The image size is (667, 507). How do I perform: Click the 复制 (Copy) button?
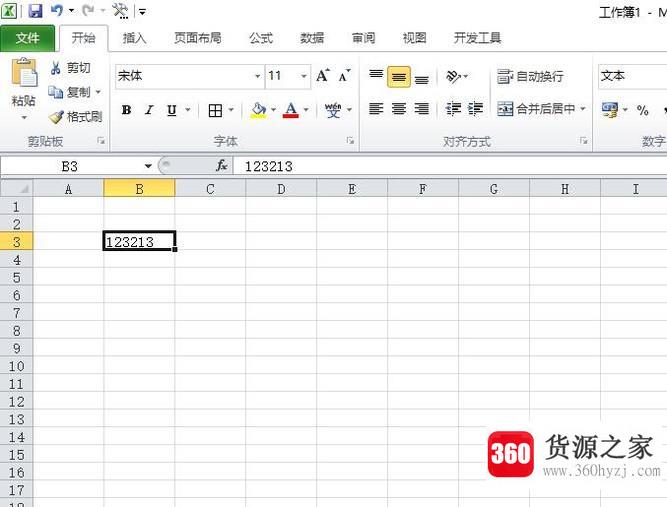tap(69, 92)
